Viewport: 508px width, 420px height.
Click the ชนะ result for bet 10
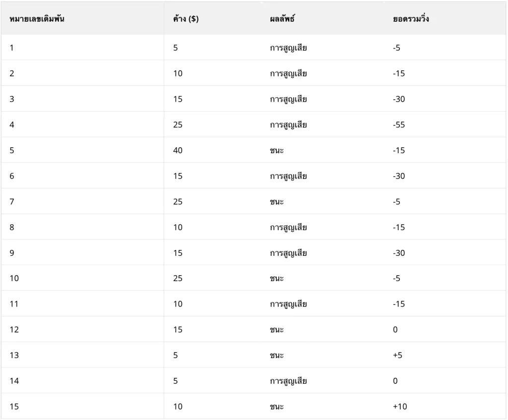(x=277, y=279)
